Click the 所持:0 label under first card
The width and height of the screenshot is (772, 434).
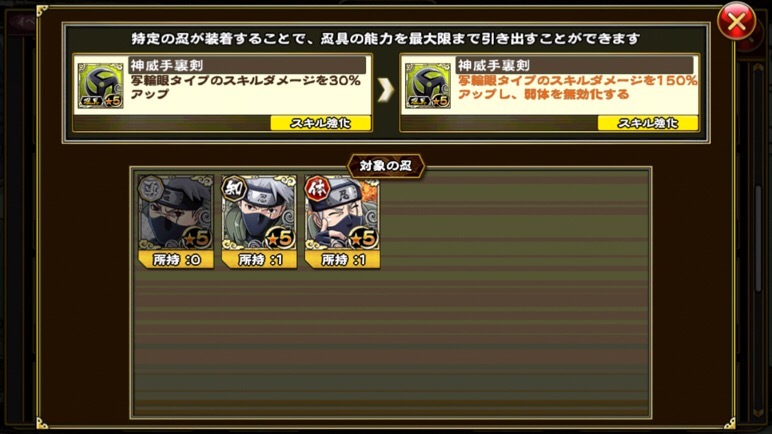click(176, 260)
